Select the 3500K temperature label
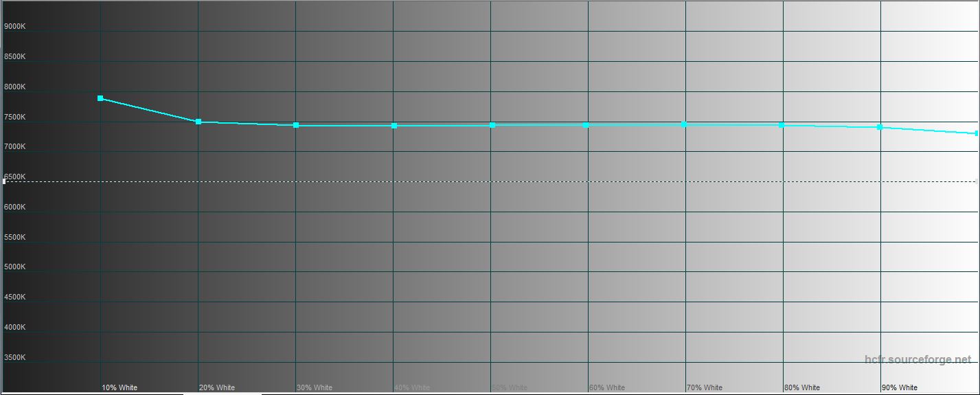This screenshot has width=980, height=395. pos(15,357)
